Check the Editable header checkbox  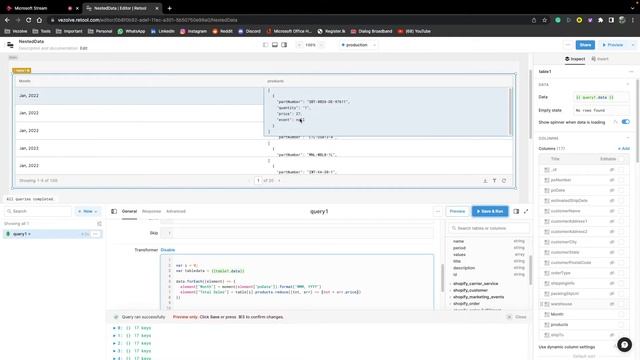(621, 159)
